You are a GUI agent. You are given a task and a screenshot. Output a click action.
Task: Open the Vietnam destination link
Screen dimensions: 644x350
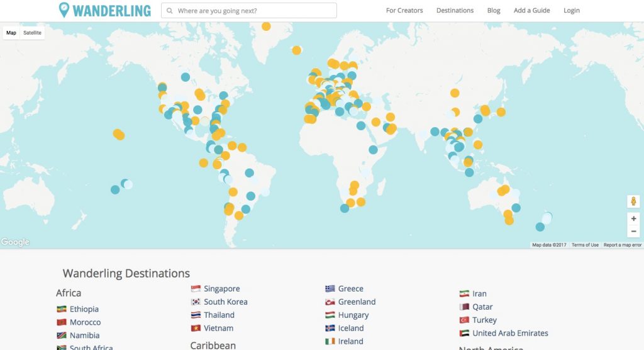pos(218,328)
